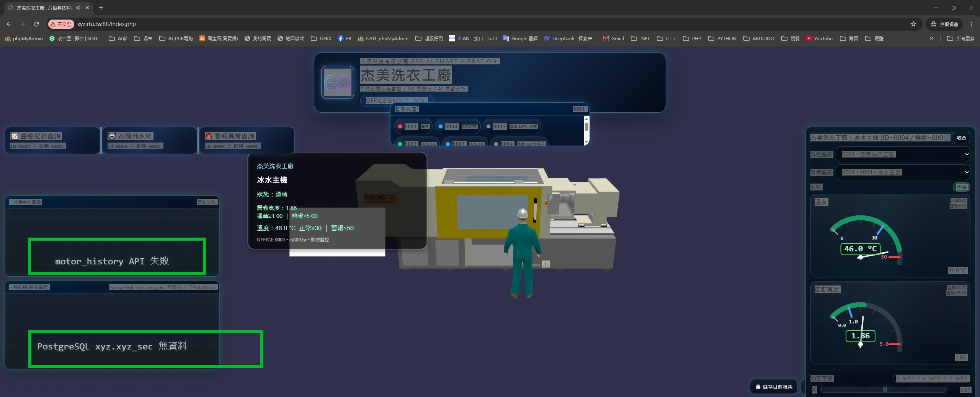Open the Gmail bookmark
The image size is (980, 397).
(613, 38)
